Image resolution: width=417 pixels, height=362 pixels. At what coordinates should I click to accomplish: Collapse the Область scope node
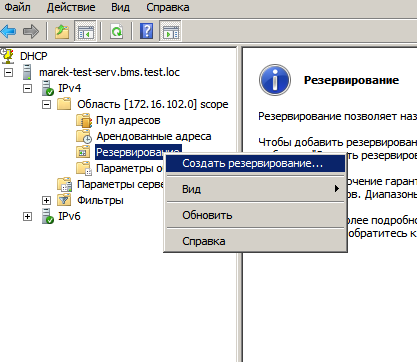point(46,104)
